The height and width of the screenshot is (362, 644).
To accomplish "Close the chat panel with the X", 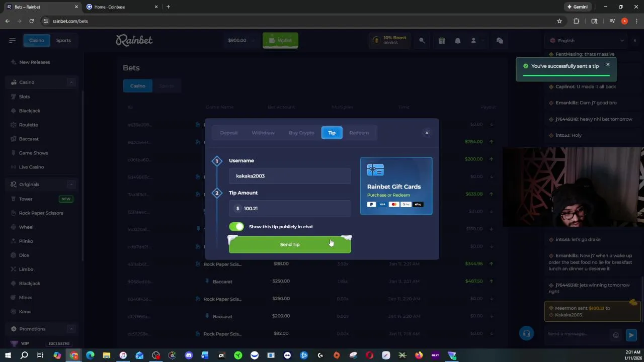I will click(x=635, y=40).
